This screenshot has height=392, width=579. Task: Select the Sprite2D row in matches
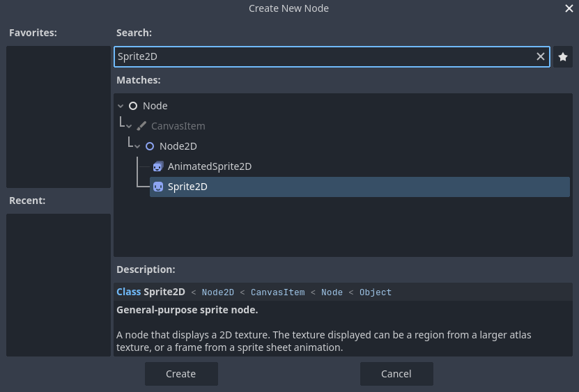click(360, 187)
